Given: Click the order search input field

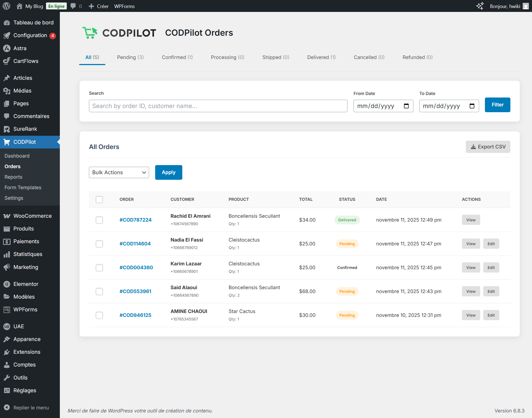Looking at the screenshot, I should click(218, 106).
